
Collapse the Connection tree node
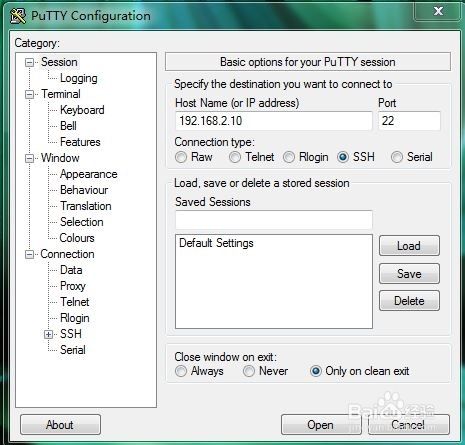pyautogui.click(x=30, y=255)
